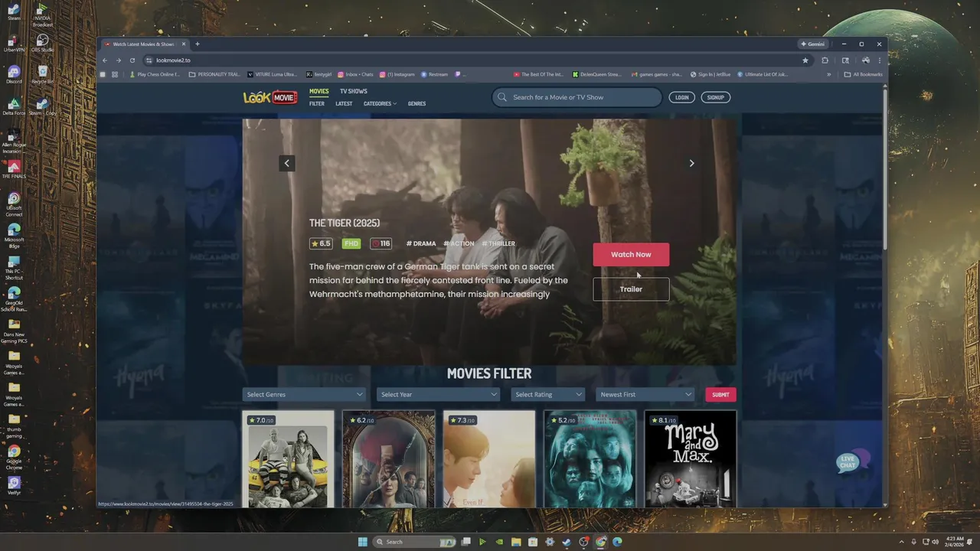Open the Newest First sort dropdown

tap(645, 395)
